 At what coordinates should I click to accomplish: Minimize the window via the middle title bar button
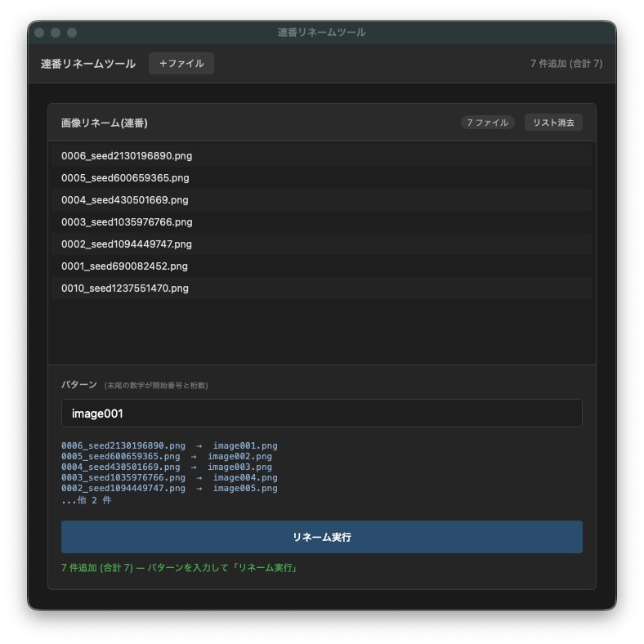56,33
